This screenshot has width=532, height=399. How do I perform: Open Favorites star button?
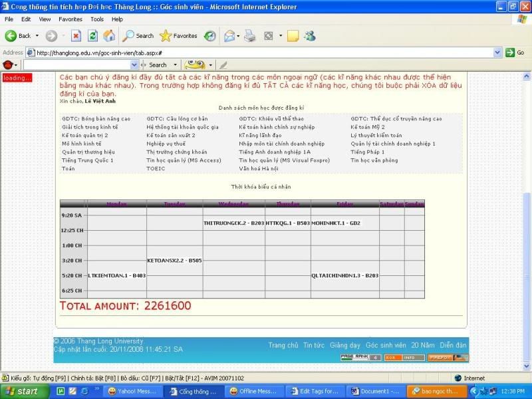click(178, 36)
